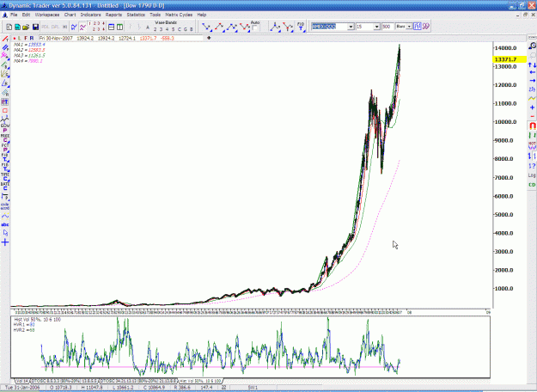Switch to the Vol 14 tab
Image resolution: width=537 pixels, height=392 pixels.
pyautogui.click(x=22, y=381)
